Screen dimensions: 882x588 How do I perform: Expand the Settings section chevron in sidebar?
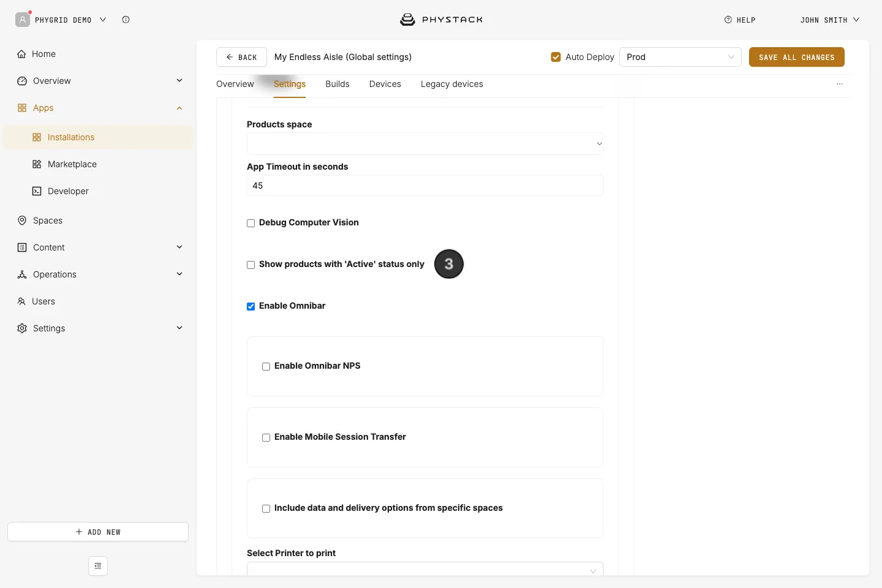pyautogui.click(x=179, y=328)
